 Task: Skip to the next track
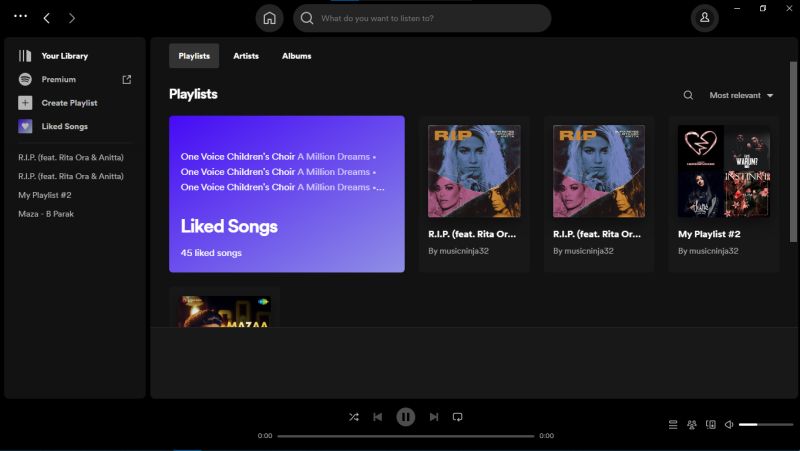[x=434, y=417]
